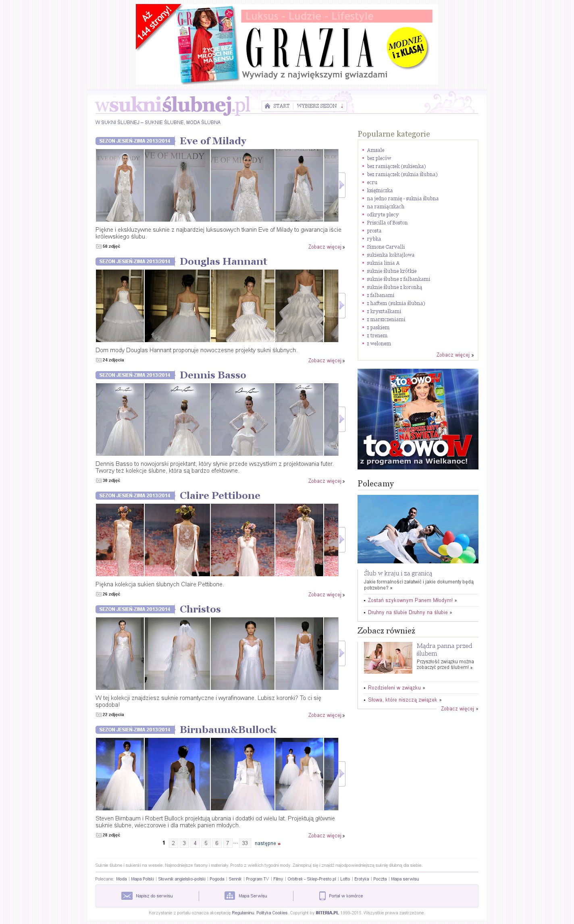Click the camera icon next to 28 zdjęć
574x924 pixels.
(98, 835)
